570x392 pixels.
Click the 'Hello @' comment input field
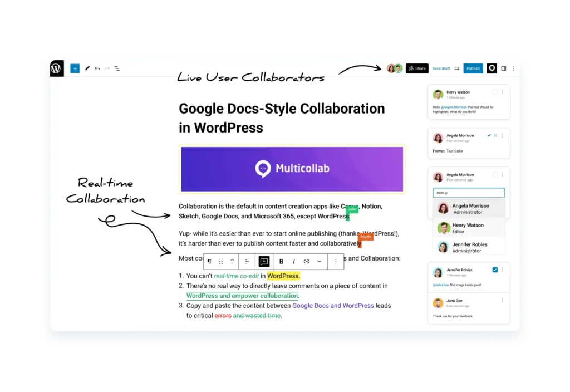coord(469,193)
